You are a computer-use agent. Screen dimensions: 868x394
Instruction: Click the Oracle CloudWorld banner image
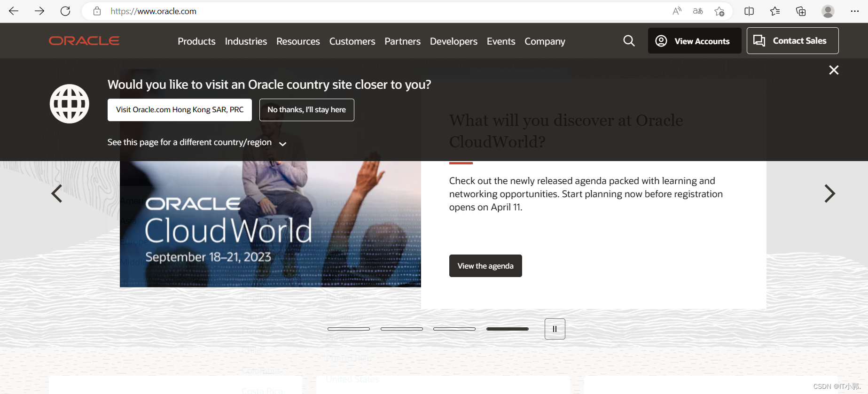pos(270,224)
